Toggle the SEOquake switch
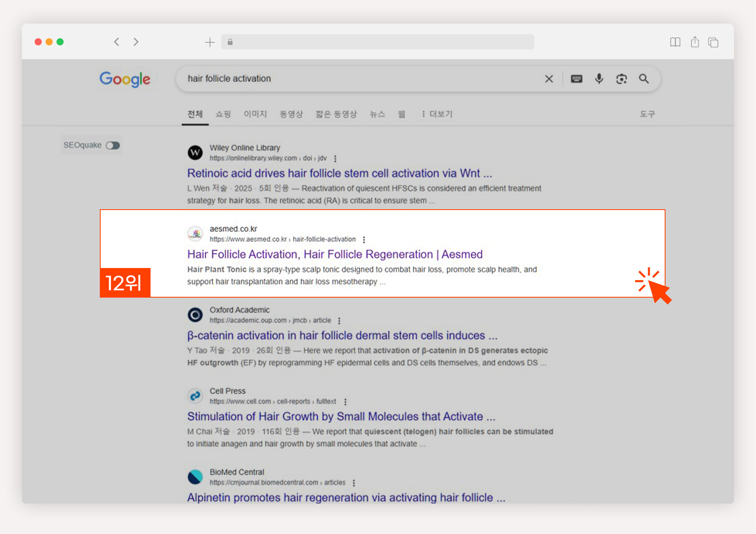 [113, 145]
